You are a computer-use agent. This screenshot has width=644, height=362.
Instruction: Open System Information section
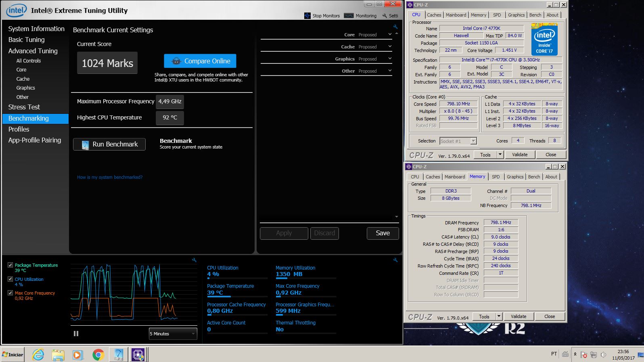coord(36,29)
